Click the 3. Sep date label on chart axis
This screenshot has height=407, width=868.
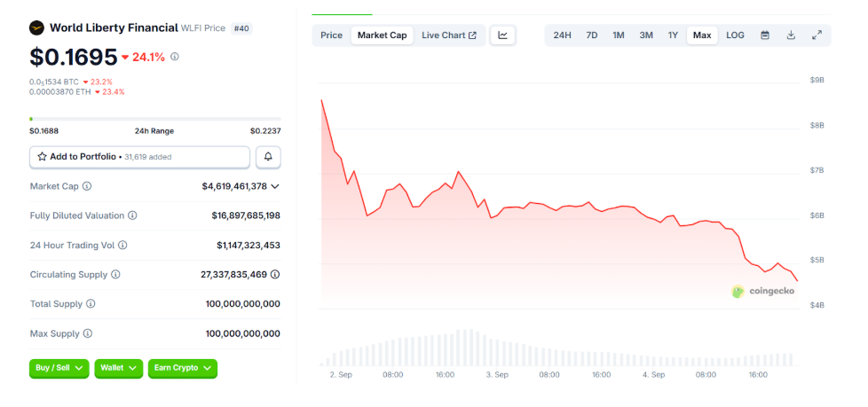point(497,375)
